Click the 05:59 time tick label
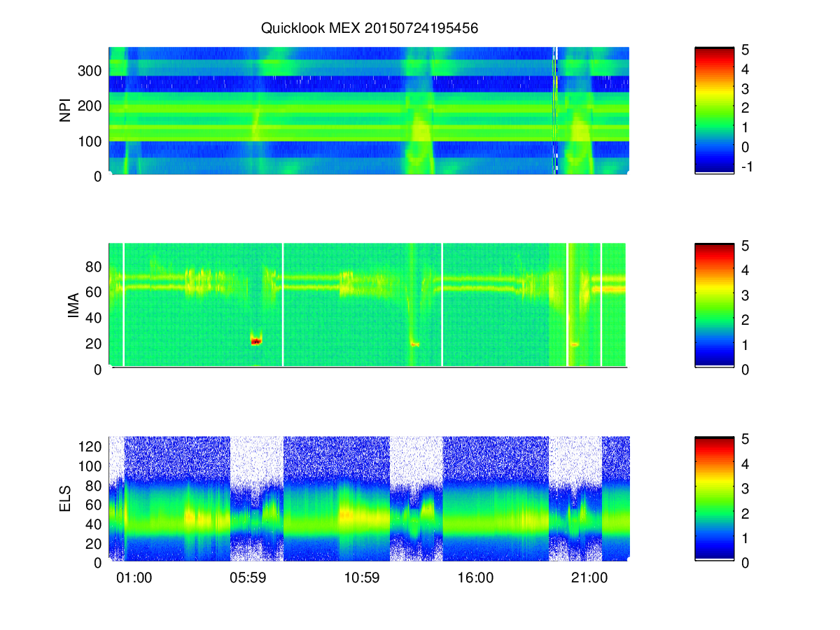The image size is (840, 630). pyautogui.click(x=248, y=577)
